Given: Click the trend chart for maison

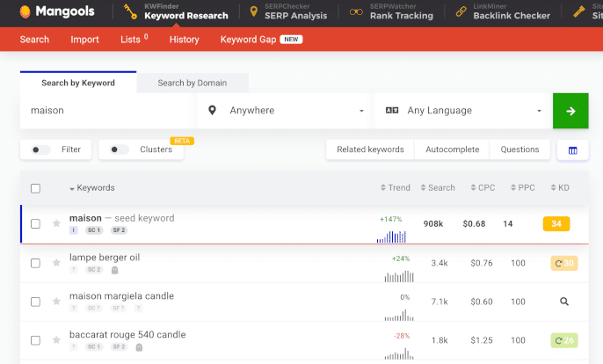Looking at the screenshot, I should coord(391,237).
